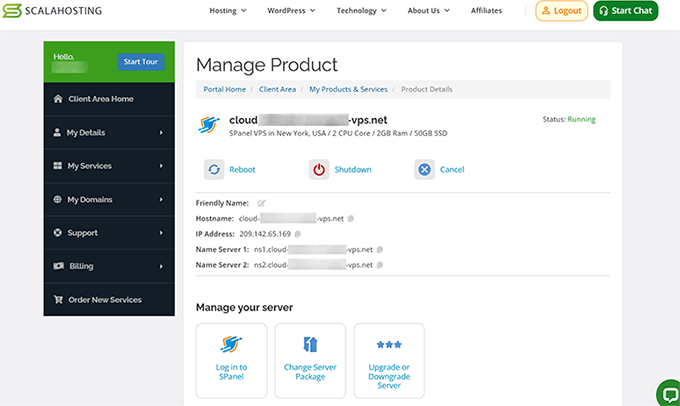Click the Cancel service X icon
The width and height of the screenshot is (680, 406).
pos(424,169)
